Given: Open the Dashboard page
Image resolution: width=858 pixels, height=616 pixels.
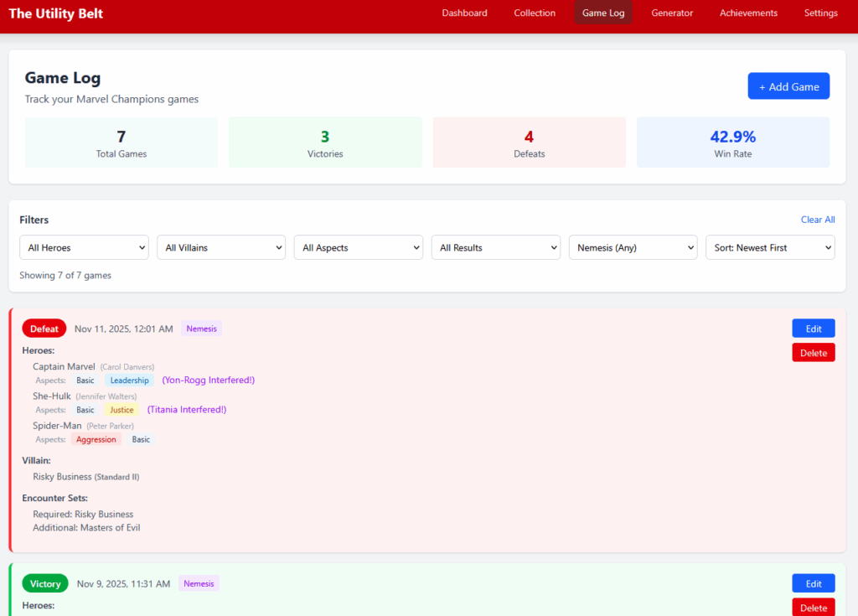Looking at the screenshot, I should 464,13.
